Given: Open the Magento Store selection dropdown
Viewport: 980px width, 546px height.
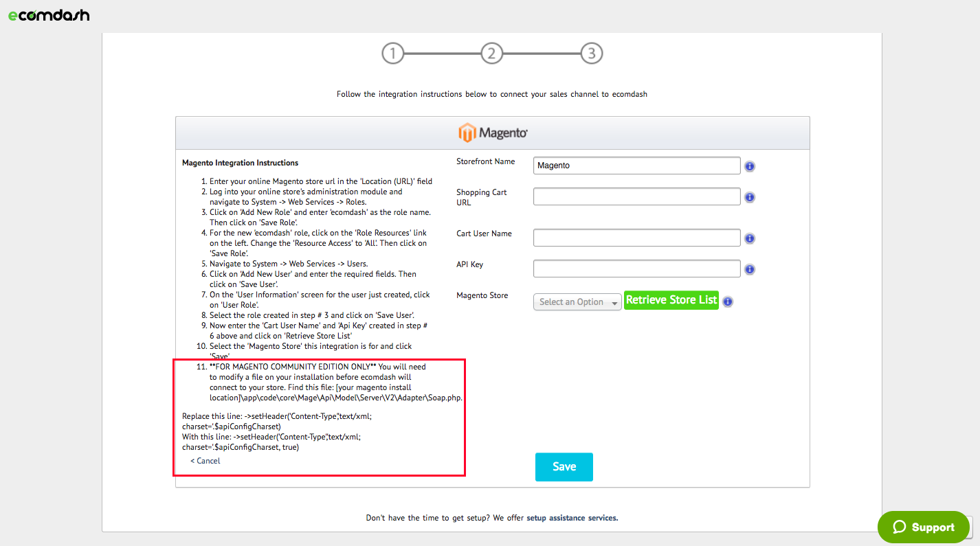Looking at the screenshot, I should (577, 302).
